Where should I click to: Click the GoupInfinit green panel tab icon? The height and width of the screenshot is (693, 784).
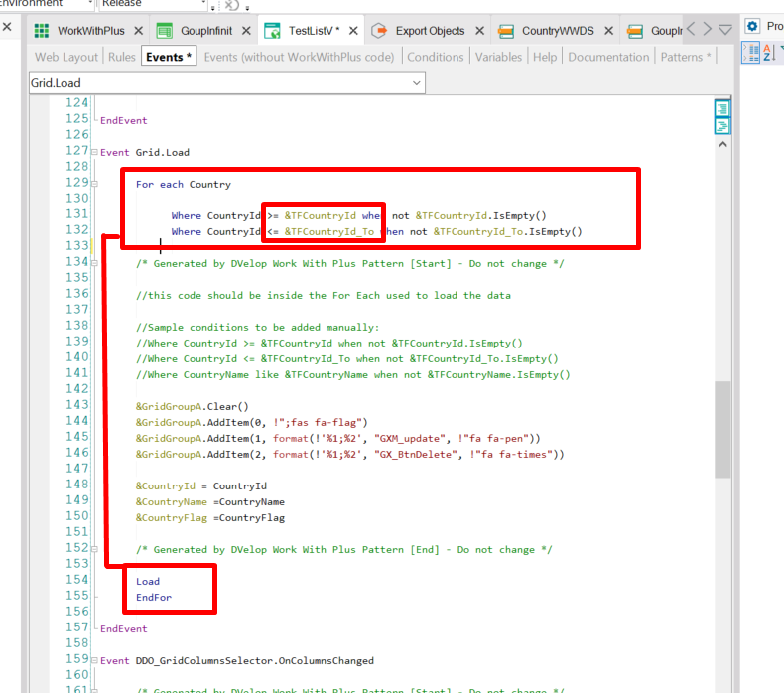[x=164, y=31]
